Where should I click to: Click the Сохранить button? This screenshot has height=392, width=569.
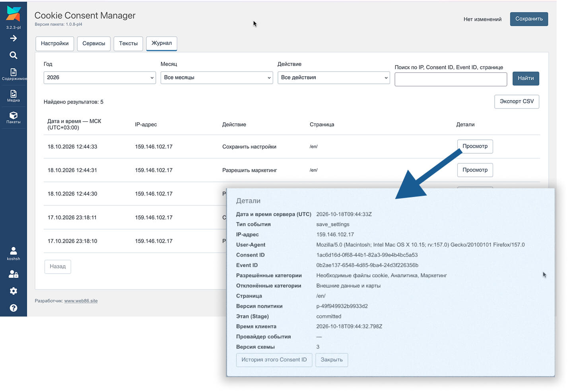click(529, 19)
